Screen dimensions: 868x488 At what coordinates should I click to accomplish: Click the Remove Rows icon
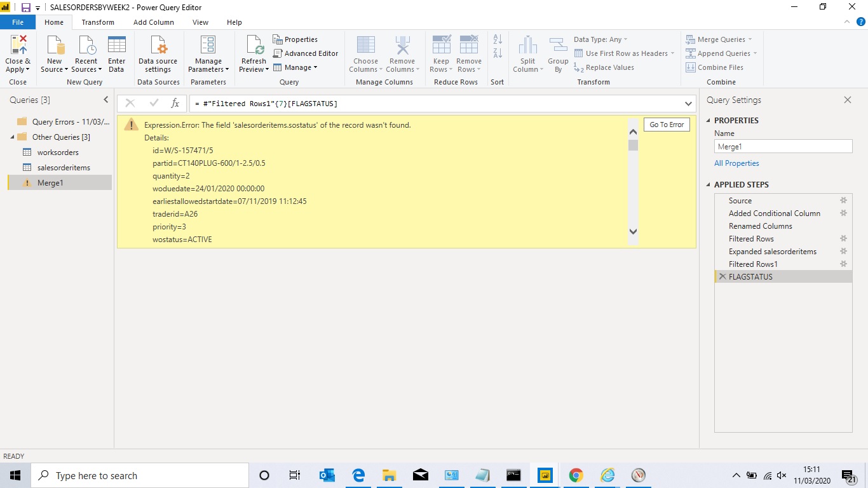tap(469, 46)
